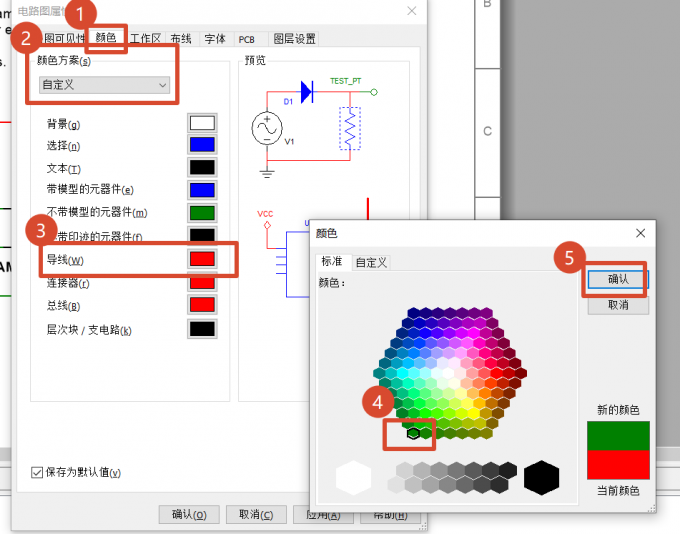Open the 图层设置 tab
The height and width of the screenshot is (534, 680).
[x=294, y=39]
